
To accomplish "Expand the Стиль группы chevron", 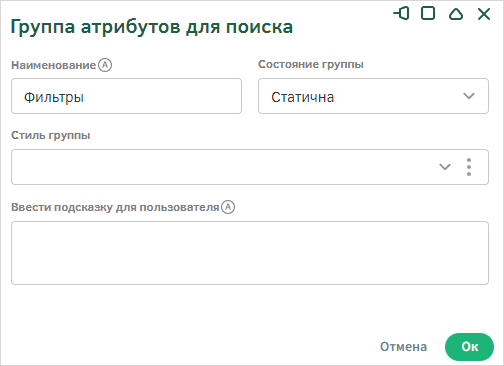I will pyautogui.click(x=445, y=167).
